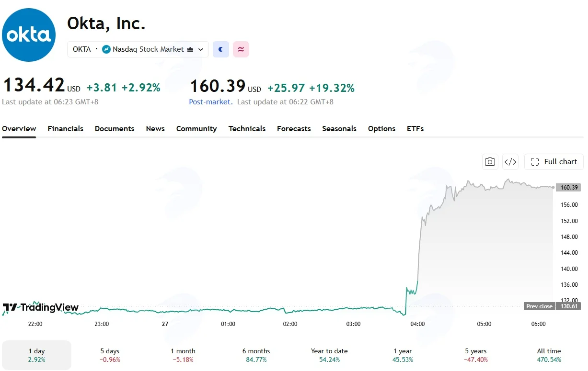Select the 1 day range
588x371 pixels.
tap(37, 355)
